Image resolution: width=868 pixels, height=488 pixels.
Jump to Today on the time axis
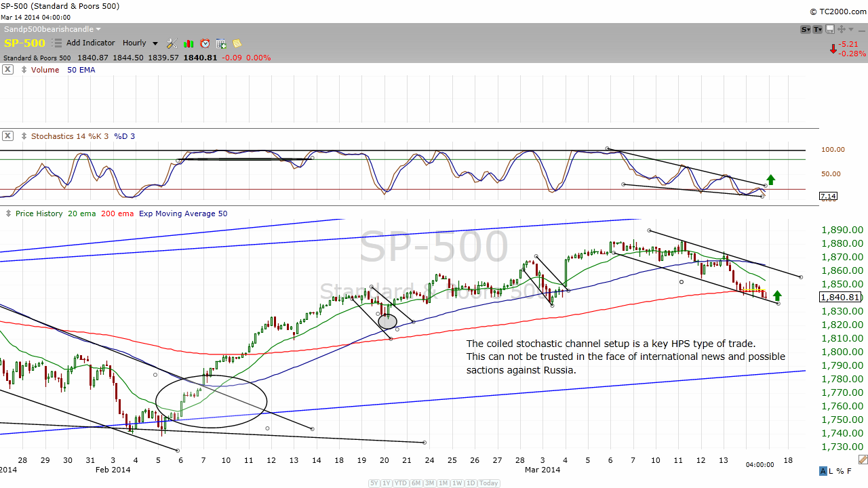(x=488, y=483)
